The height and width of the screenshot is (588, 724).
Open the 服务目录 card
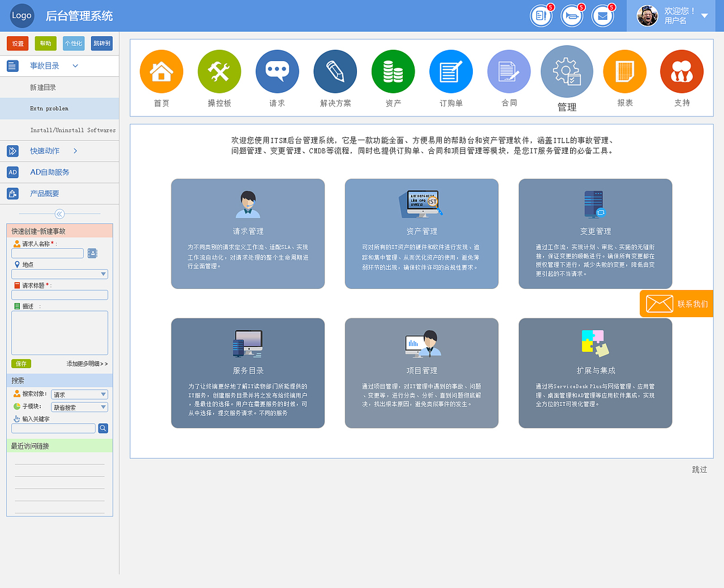(x=248, y=373)
